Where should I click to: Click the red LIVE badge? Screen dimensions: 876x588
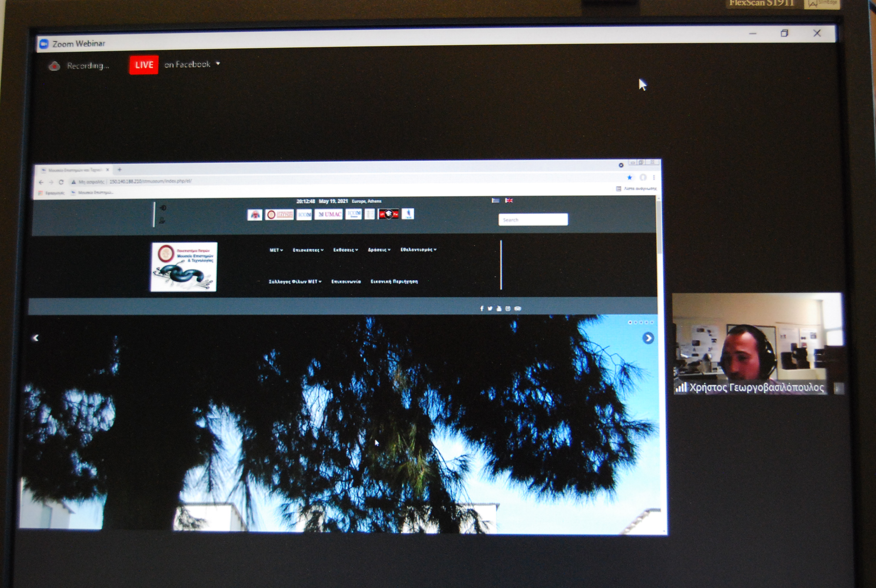pos(144,65)
